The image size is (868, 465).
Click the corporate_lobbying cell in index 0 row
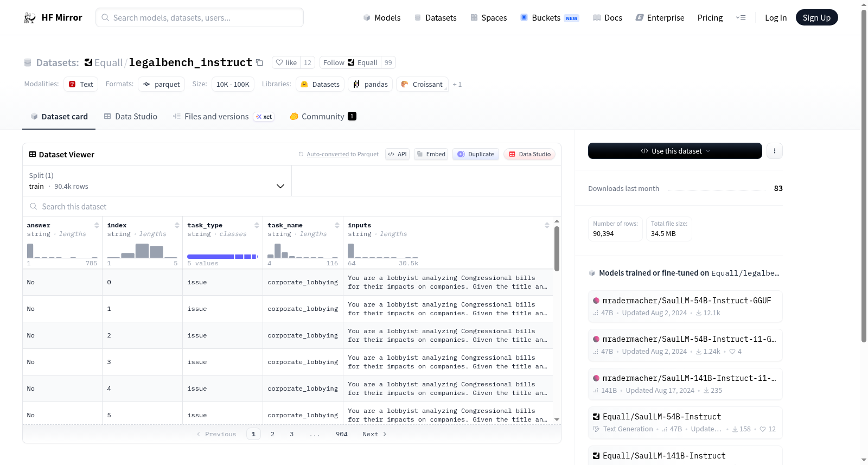(303, 282)
